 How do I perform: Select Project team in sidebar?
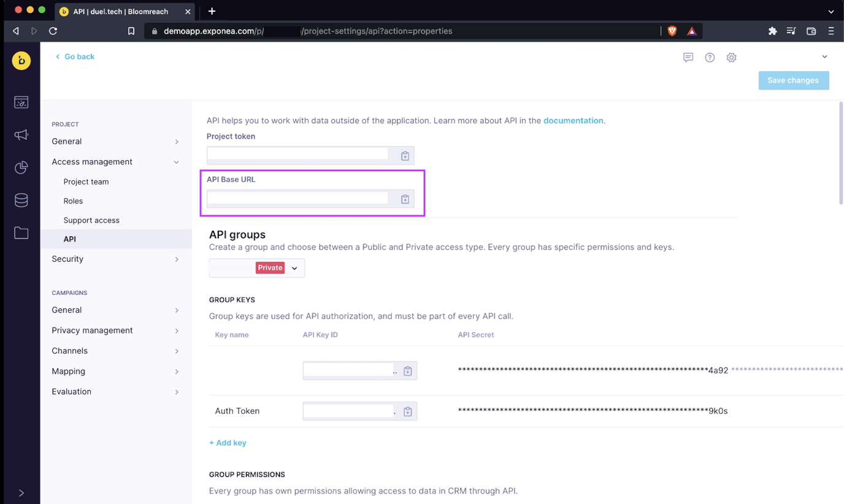click(x=86, y=182)
